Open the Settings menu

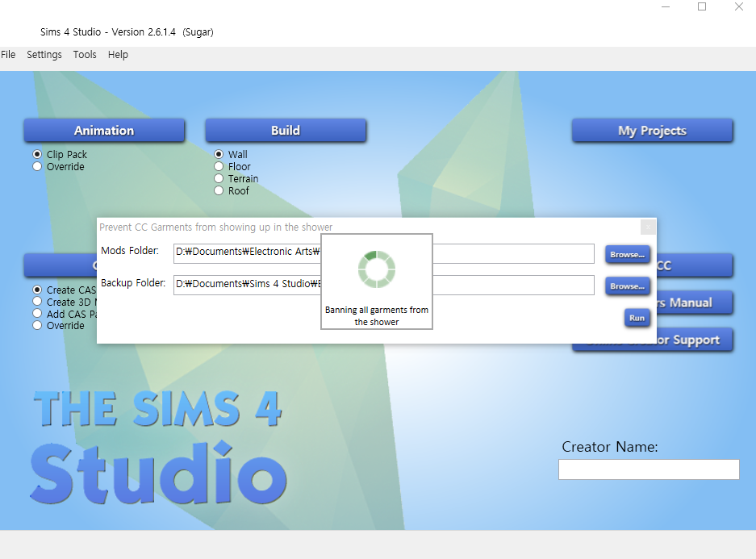point(44,55)
